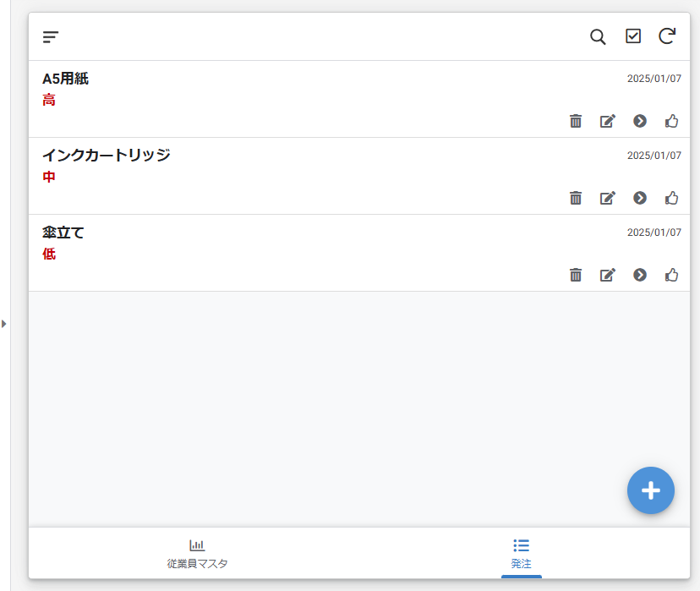The image size is (700, 591).
Task: Expand details for A5用紙 via arrow circle
Action: (x=639, y=121)
